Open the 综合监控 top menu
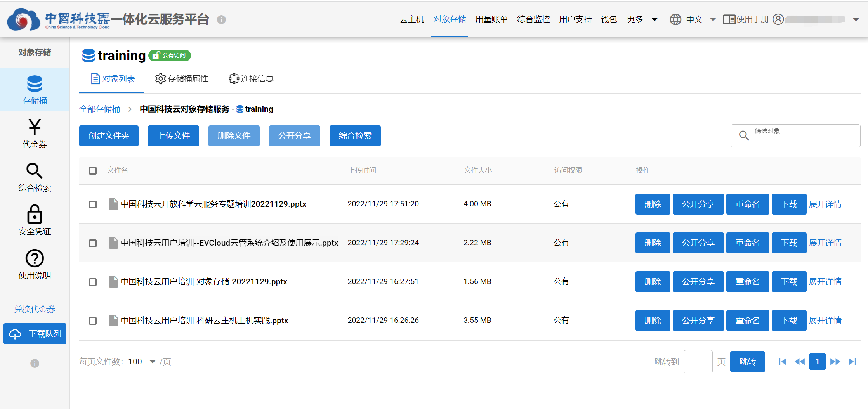The height and width of the screenshot is (409, 868). [x=533, y=19]
